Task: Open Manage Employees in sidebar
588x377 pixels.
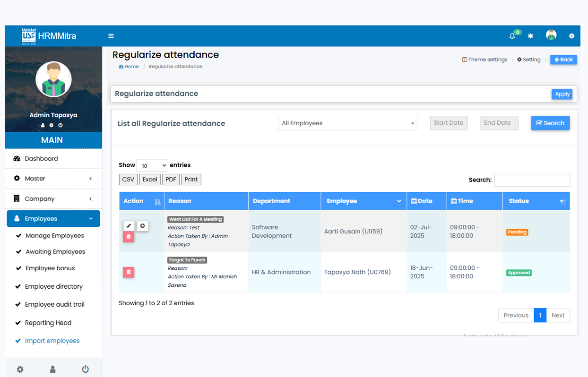Action: click(55, 236)
